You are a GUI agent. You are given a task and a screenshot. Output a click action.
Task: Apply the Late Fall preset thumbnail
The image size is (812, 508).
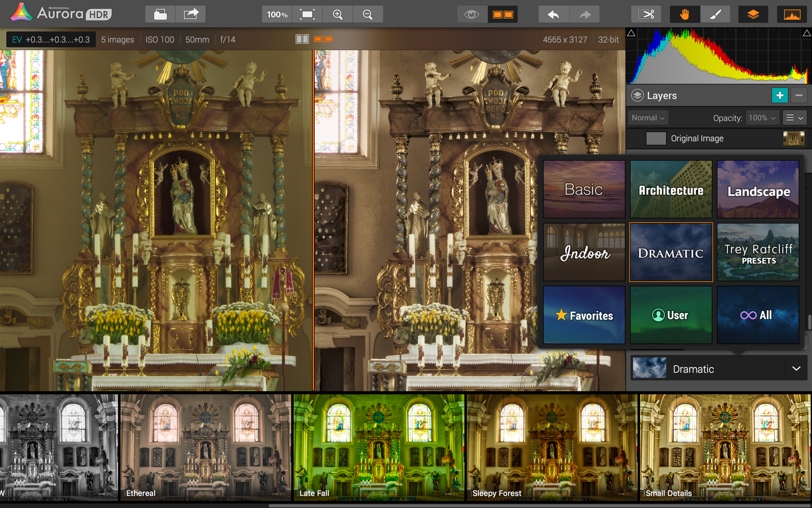point(379,447)
